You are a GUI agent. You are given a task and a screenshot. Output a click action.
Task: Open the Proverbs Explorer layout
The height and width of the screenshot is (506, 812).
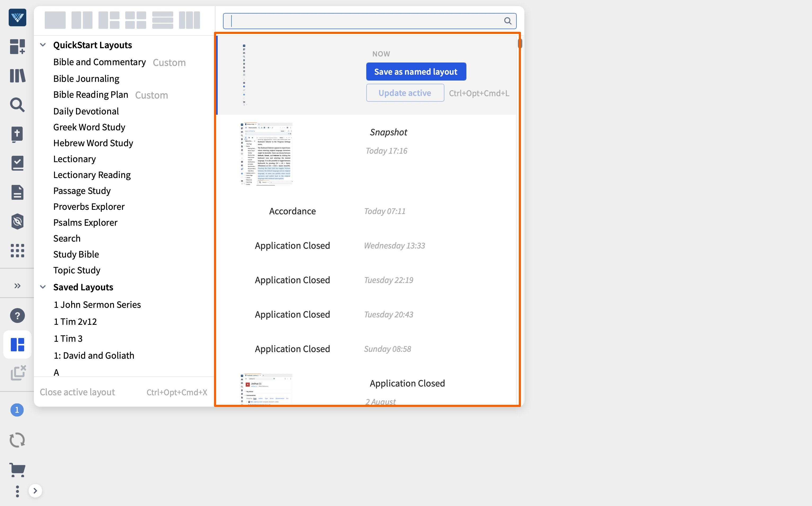pyautogui.click(x=89, y=206)
